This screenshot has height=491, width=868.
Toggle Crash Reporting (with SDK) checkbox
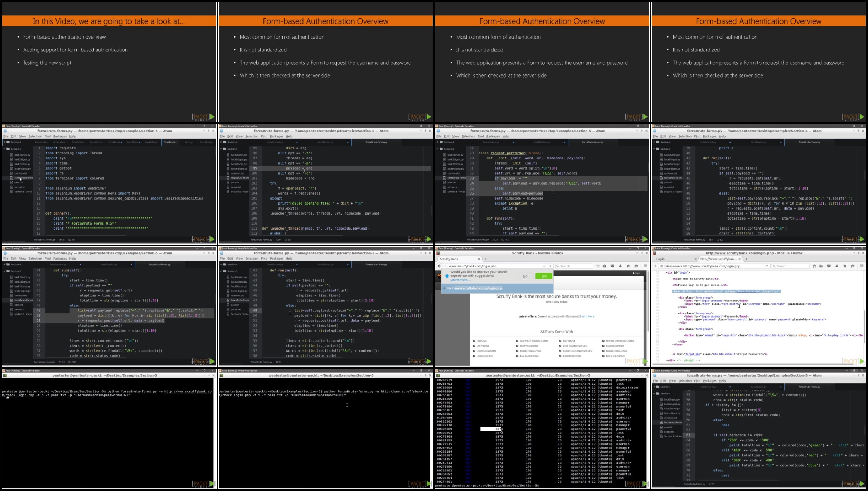[x=560, y=346]
